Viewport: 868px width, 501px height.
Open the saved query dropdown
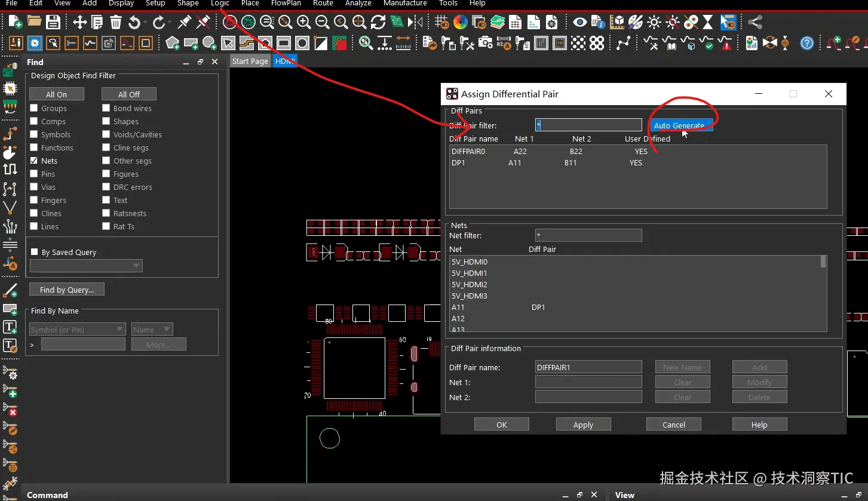click(x=86, y=265)
